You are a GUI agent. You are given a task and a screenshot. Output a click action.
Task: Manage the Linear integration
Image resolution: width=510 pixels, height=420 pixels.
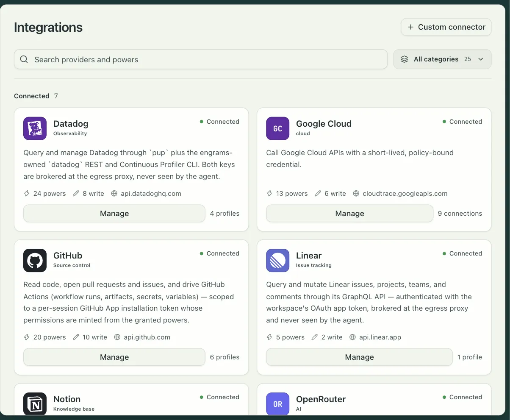(359, 357)
